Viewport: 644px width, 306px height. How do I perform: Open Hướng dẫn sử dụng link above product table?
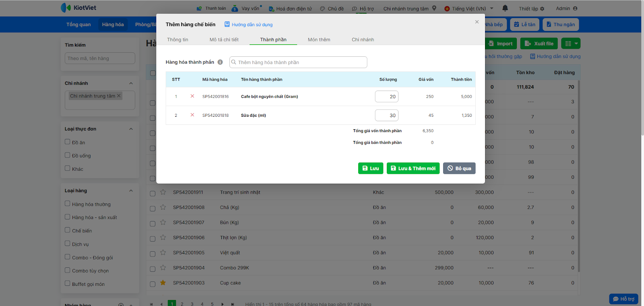pyautogui.click(x=555, y=56)
